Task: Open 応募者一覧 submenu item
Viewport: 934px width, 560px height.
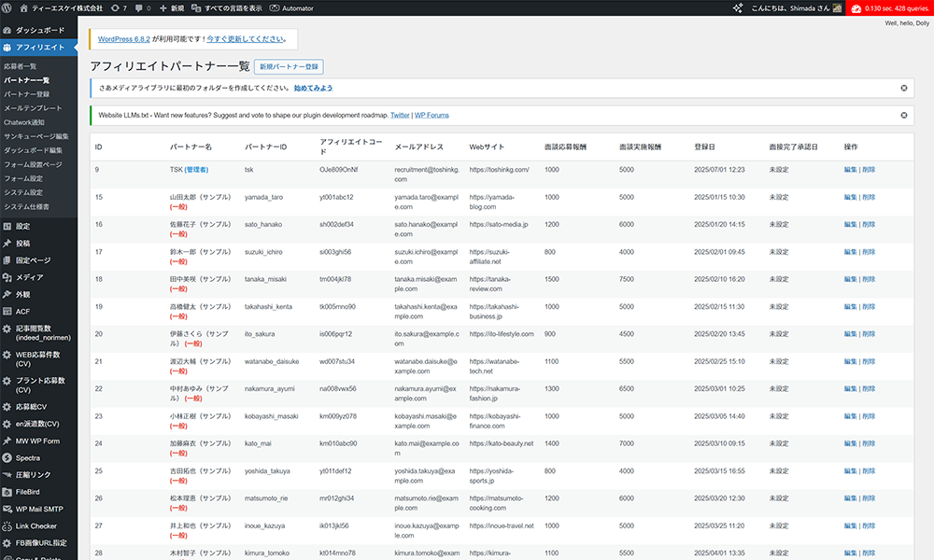Action: coord(21,66)
